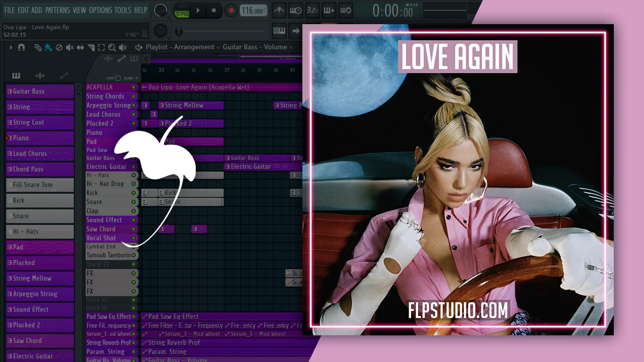
Task: Click the automation icon above track names
Action: [122, 59]
